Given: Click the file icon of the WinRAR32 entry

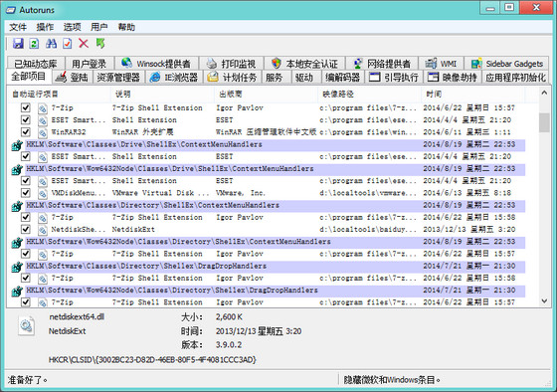Looking at the screenshot, I should [43, 132].
